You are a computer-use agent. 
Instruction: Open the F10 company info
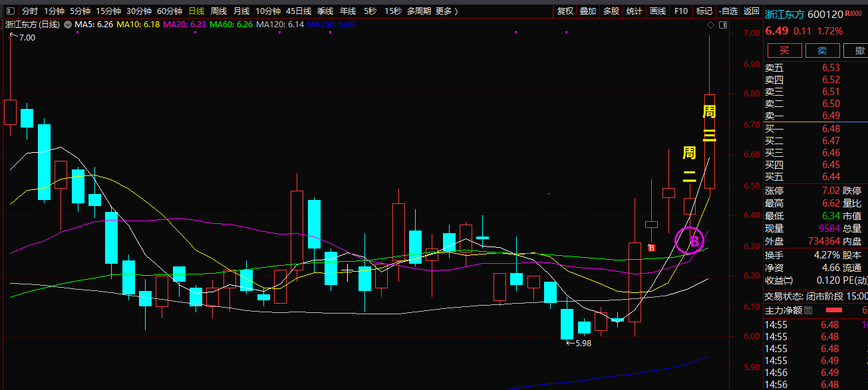tap(680, 11)
